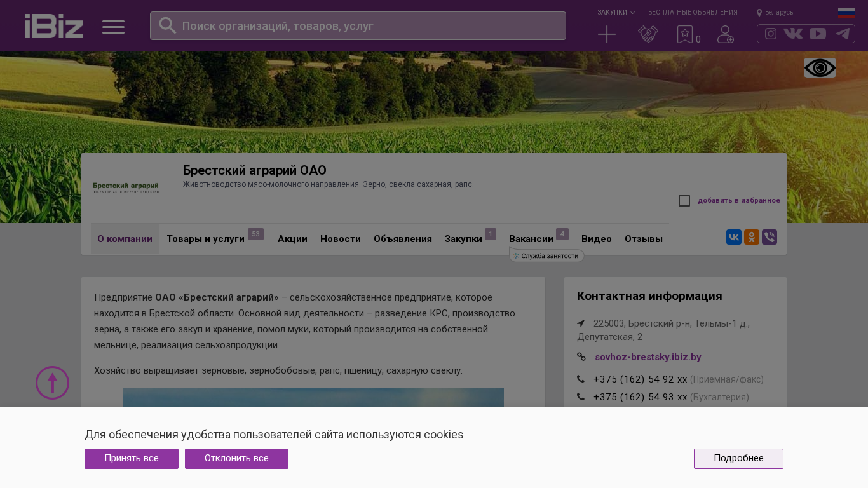
Task: Switch language via Russian flag
Action: tap(846, 13)
